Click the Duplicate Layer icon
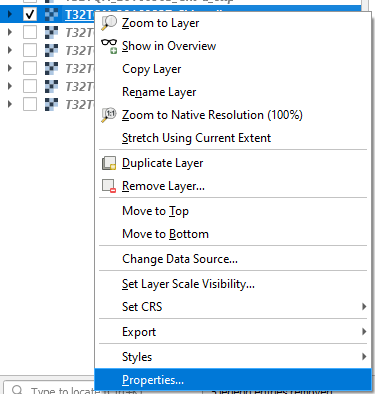375x394 pixels. pyautogui.click(x=109, y=163)
